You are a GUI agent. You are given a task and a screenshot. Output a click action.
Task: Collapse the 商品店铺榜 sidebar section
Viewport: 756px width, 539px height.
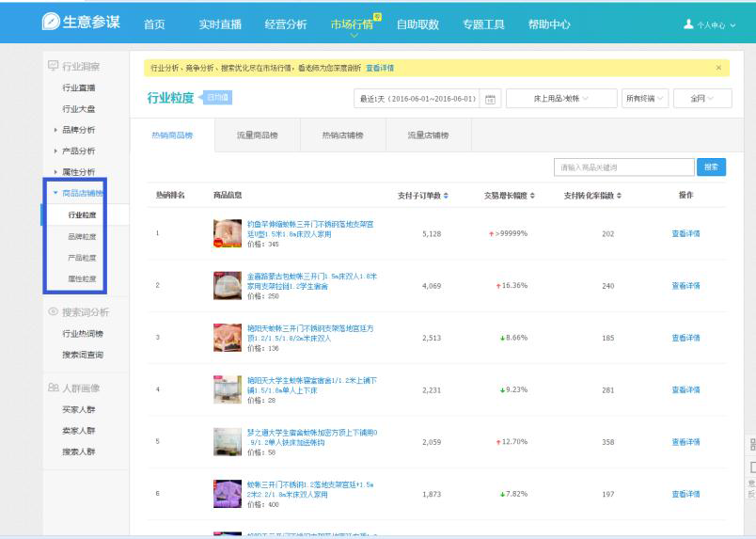coord(55,193)
